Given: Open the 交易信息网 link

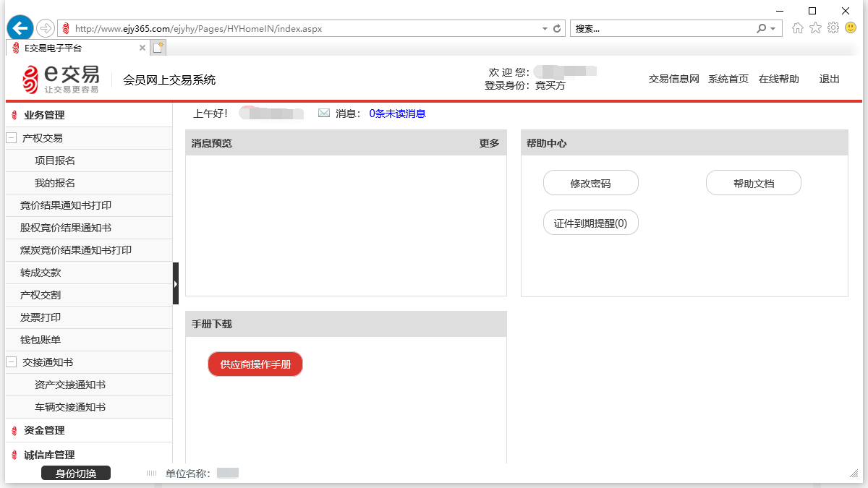Looking at the screenshot, I should [x=674, y=80].
